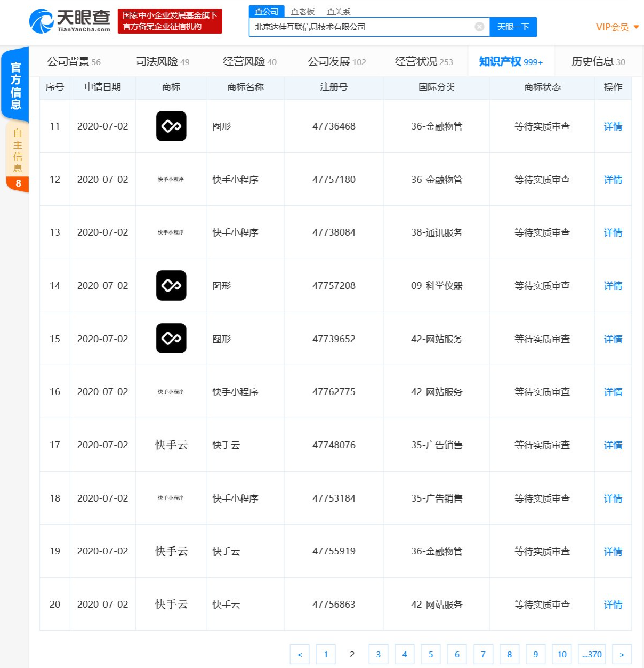
Task: Switch to the 查关系 search tab
Action: [x=339, y=11]
